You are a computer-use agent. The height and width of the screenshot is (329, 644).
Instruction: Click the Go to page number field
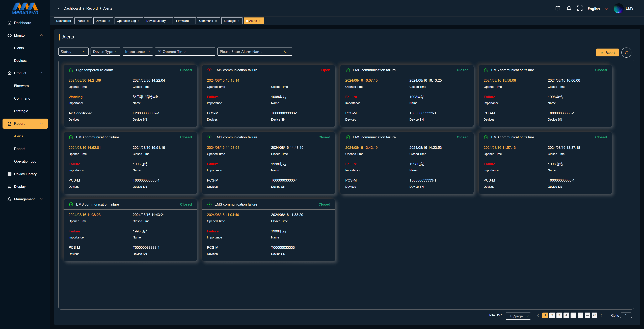coord(626,315)
